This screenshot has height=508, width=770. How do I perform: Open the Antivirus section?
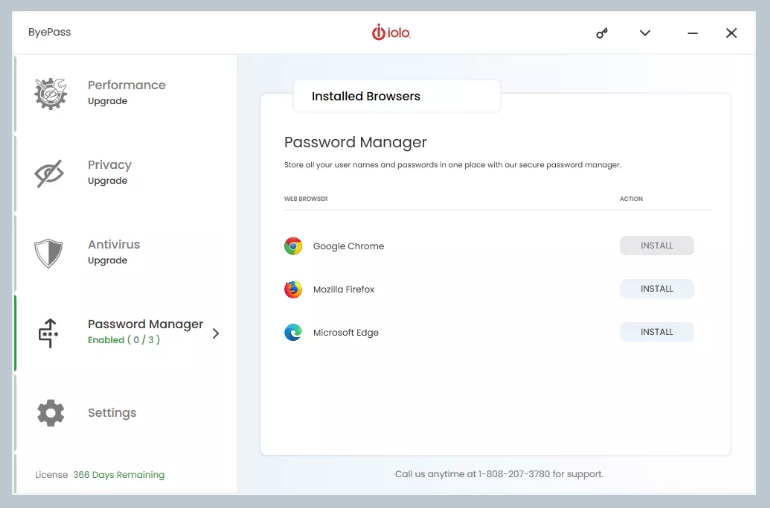(x=126, y=253)
